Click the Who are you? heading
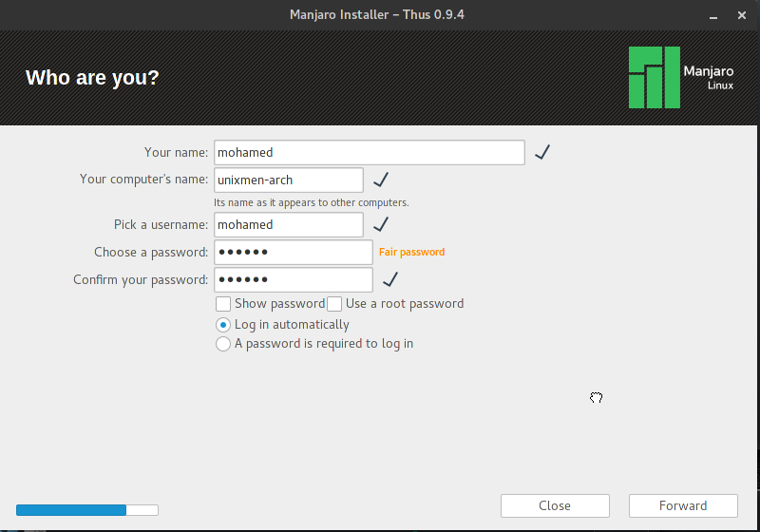The height and width of the screenshot is (532, 760). pyautogui.click(x=92, y=78)
